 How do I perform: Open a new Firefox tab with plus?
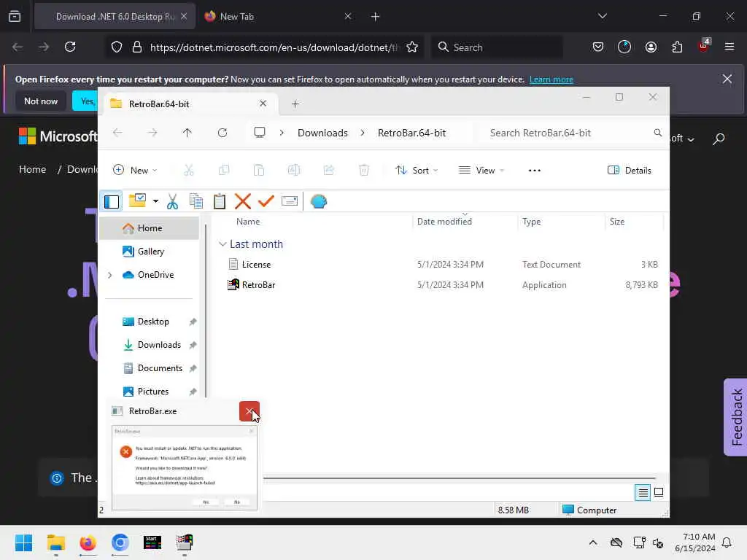(x=376, y=17)
